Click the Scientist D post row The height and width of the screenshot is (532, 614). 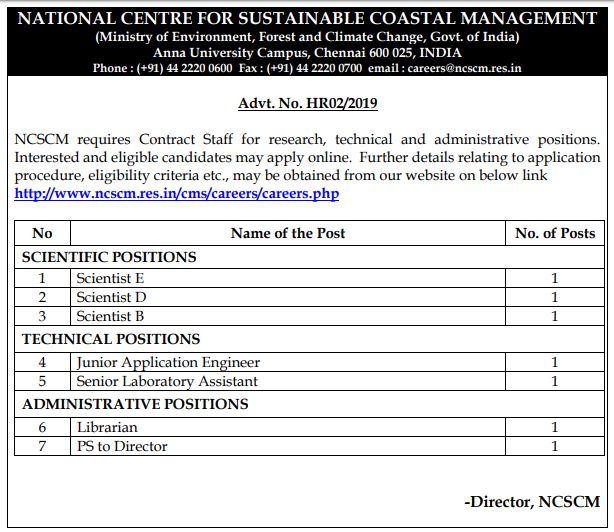tap(309, 297)
